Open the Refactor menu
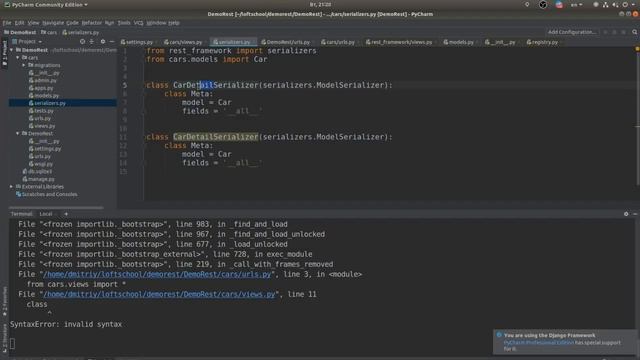Screen dimensions: 640x360 [x=91, y=23]
